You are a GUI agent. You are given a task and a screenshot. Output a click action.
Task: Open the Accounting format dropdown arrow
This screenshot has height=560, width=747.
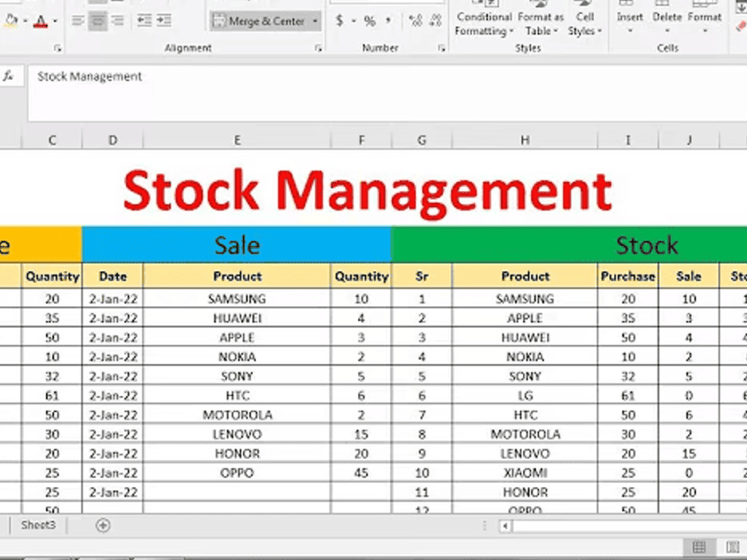[x=353, y=21]
